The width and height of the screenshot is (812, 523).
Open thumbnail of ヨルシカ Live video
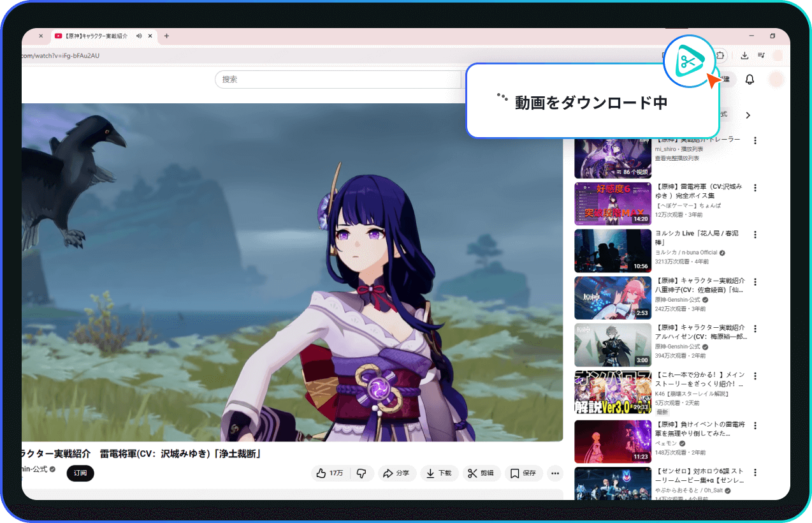point(613,251)
